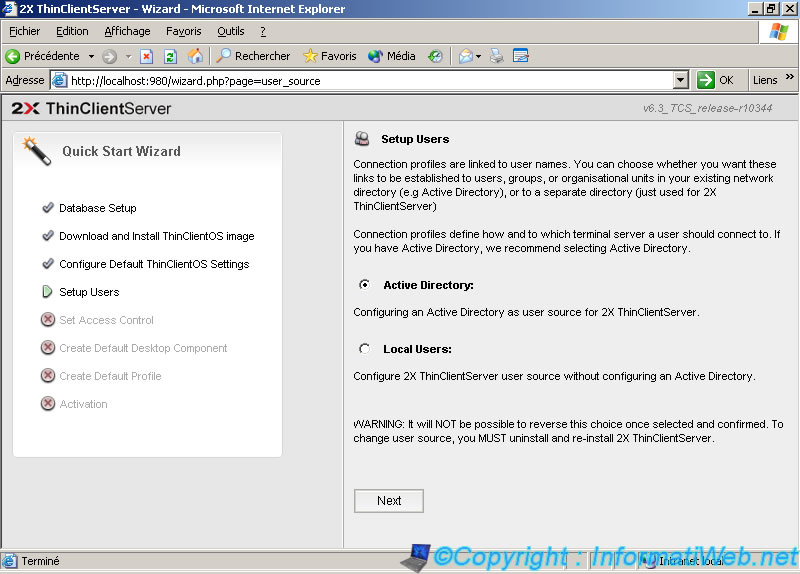
Task: Open the Edition menu
Action: (x=72, y=32)
